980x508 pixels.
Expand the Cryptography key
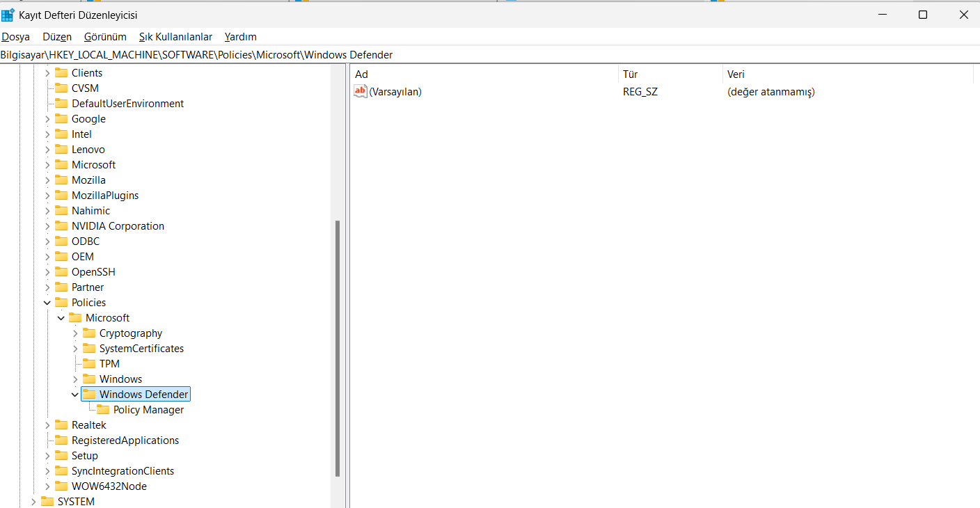point(75,333)
